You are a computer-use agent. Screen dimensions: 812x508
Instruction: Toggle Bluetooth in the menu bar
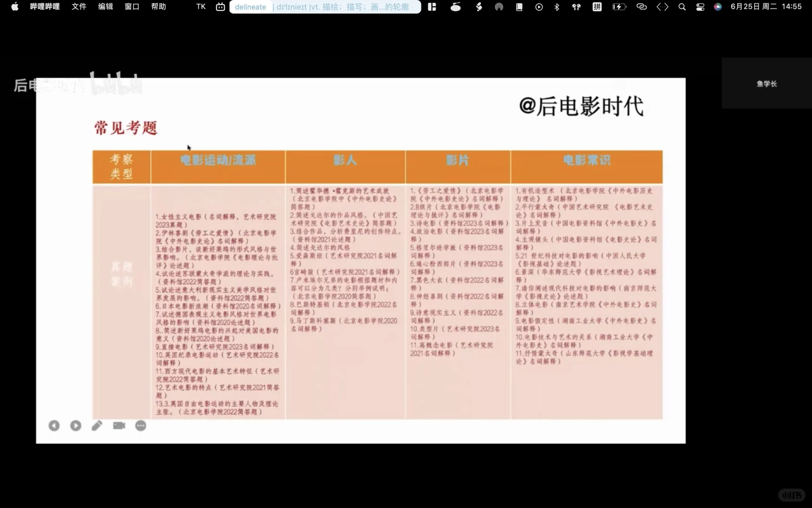click(556, 7)
